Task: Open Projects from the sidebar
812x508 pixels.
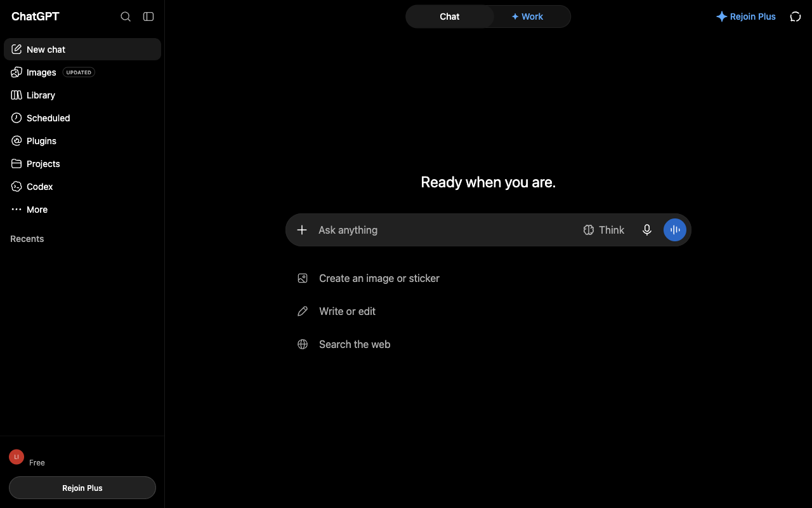Action: pos(82,164)
